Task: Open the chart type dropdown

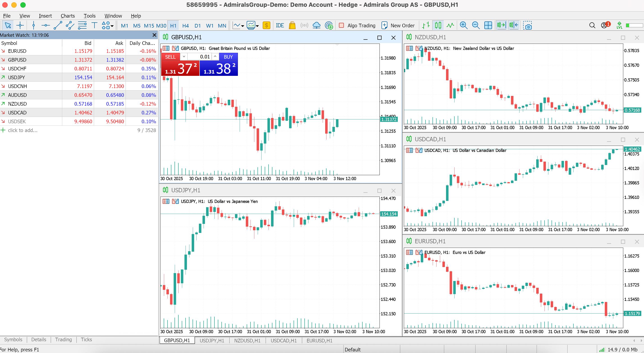Action: coord(238,25)
